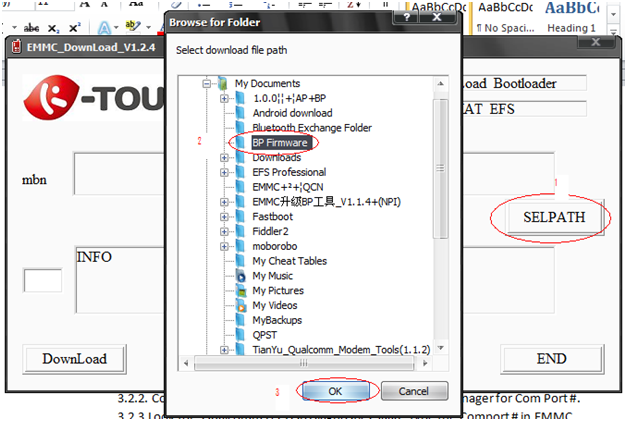Select the TianYu_Qualcomm_Modem_Tools(1.1.2) folder
This screenshot has height=421, width=627.
click(x=341, y=350)
